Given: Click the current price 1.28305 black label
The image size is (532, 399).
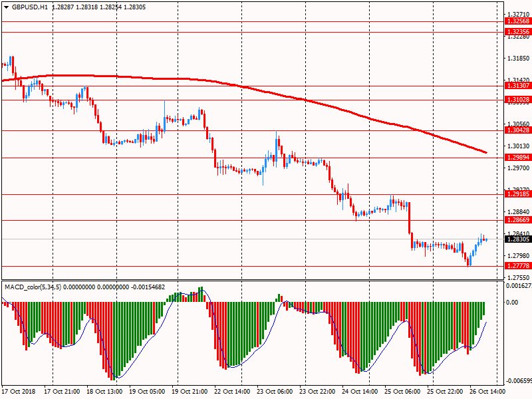Looking at the screenshot, I should 517,239.
